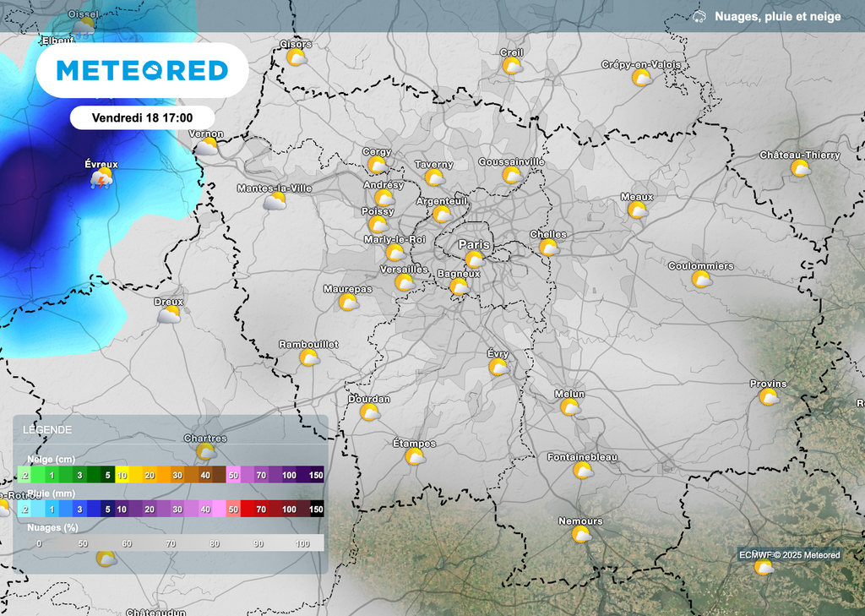Image resolution: width=865 pixels, height=616 pixels.
Task: Click the Château-Thierry weather icon
Action: [800, 168]
